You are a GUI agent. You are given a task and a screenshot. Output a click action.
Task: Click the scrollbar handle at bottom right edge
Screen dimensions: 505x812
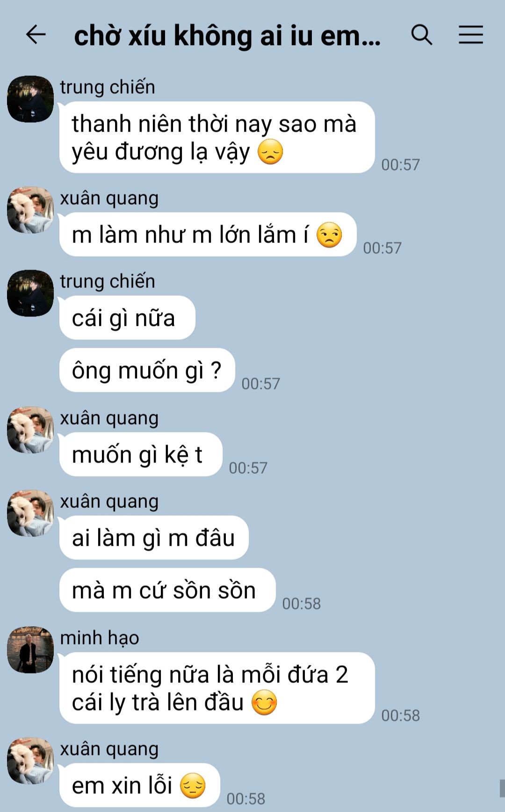[502, 788]
